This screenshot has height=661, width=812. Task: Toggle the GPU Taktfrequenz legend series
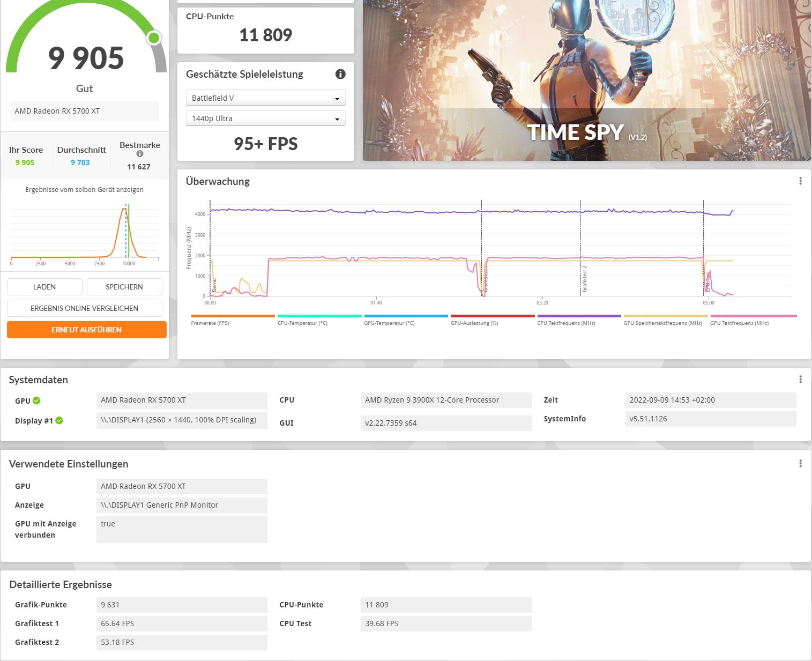pyautogui.click(x=753, y=320)
